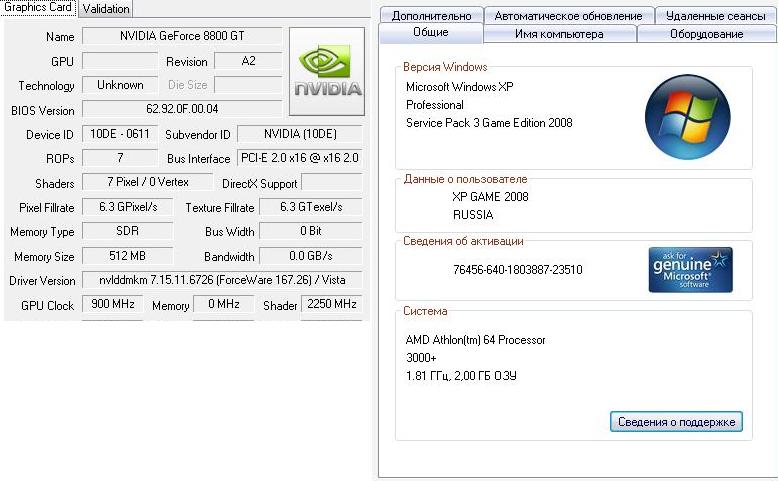Click the DirectX Support label
Viewport: 778px width, 481px height.
(259, 184)
